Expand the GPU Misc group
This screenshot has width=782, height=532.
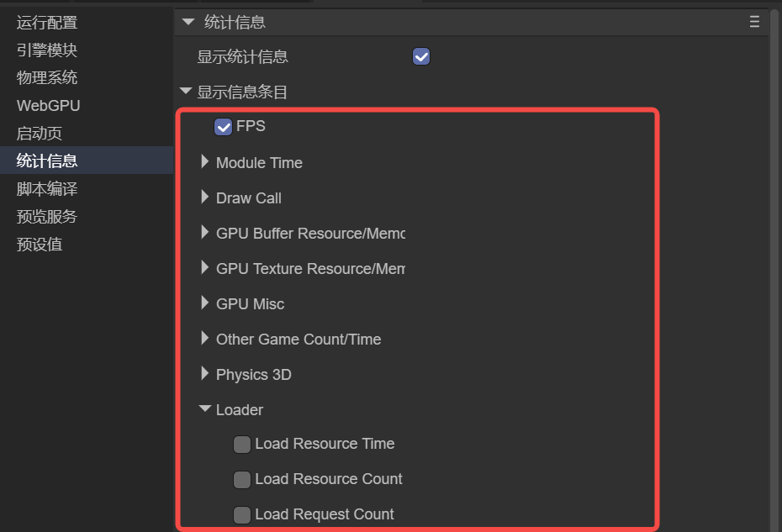tap(204, 303)
